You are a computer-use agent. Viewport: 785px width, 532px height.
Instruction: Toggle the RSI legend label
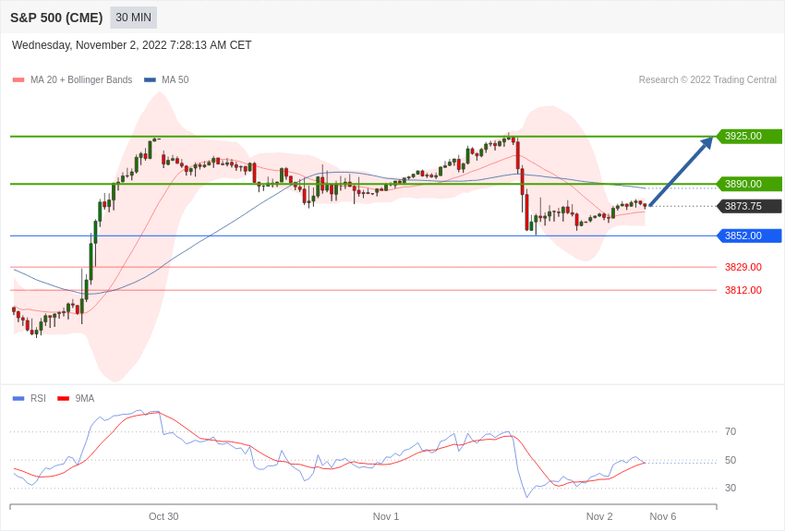tap(38, 398)
